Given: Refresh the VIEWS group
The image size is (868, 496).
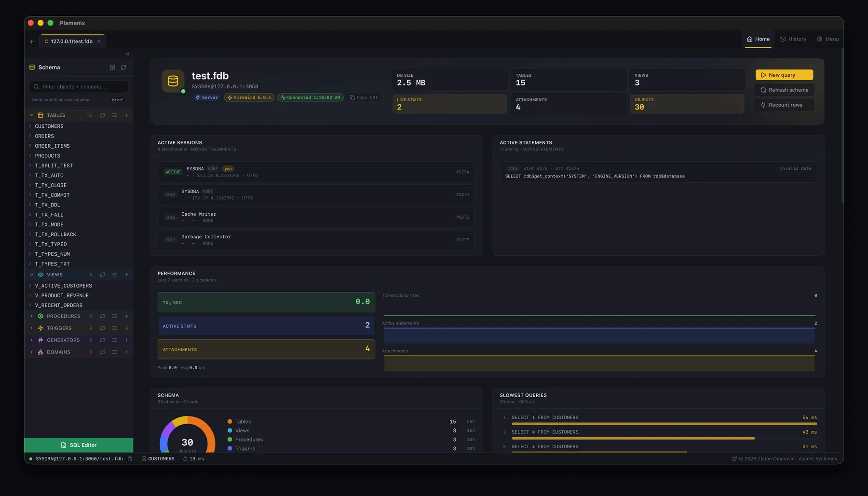Looking at the screenshot, I should pos(102,275).
